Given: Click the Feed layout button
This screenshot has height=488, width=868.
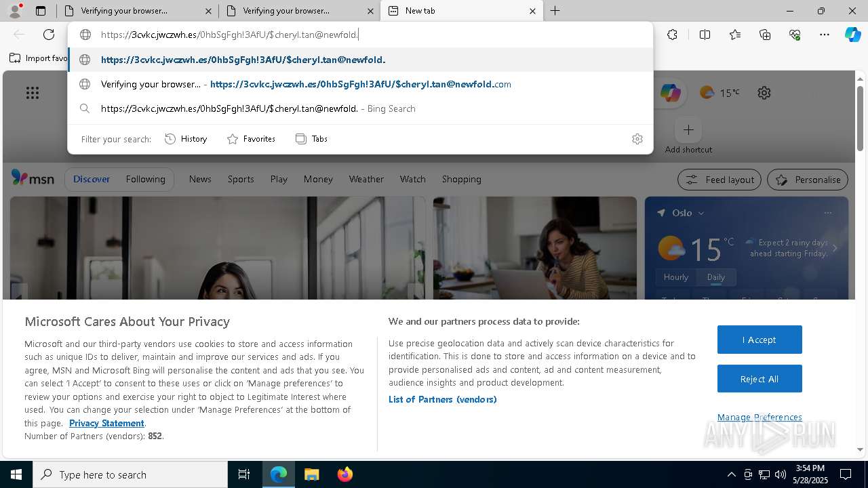Looking at the screenshot, I should point(719,180).
